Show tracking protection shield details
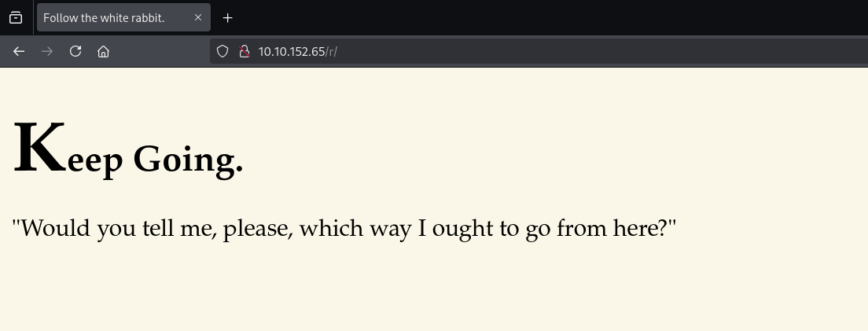868x331 pixels. 223,51
